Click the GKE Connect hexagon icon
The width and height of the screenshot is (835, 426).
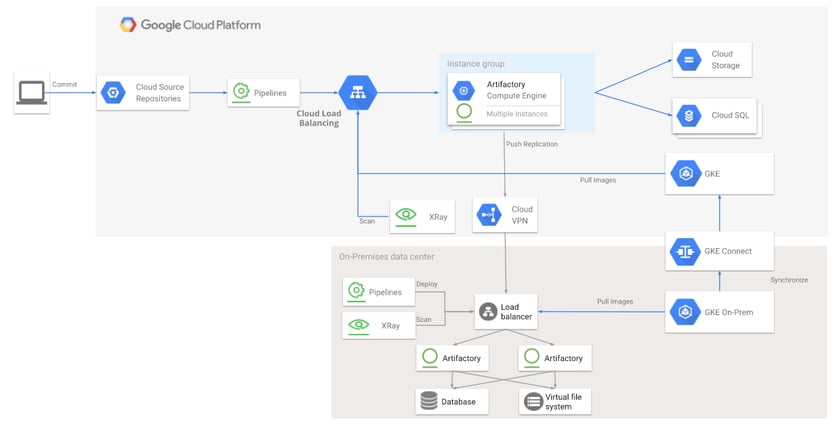click(x=686, y=251)
